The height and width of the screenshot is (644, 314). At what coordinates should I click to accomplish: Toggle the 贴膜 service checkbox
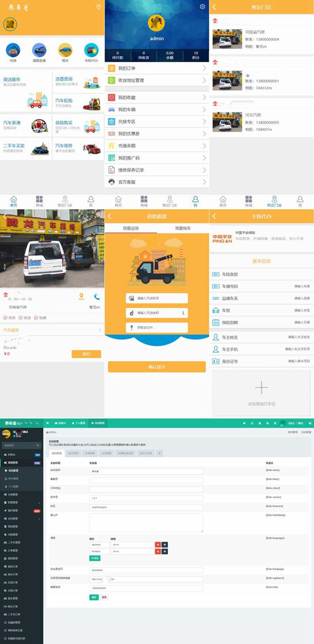point(36,318)
